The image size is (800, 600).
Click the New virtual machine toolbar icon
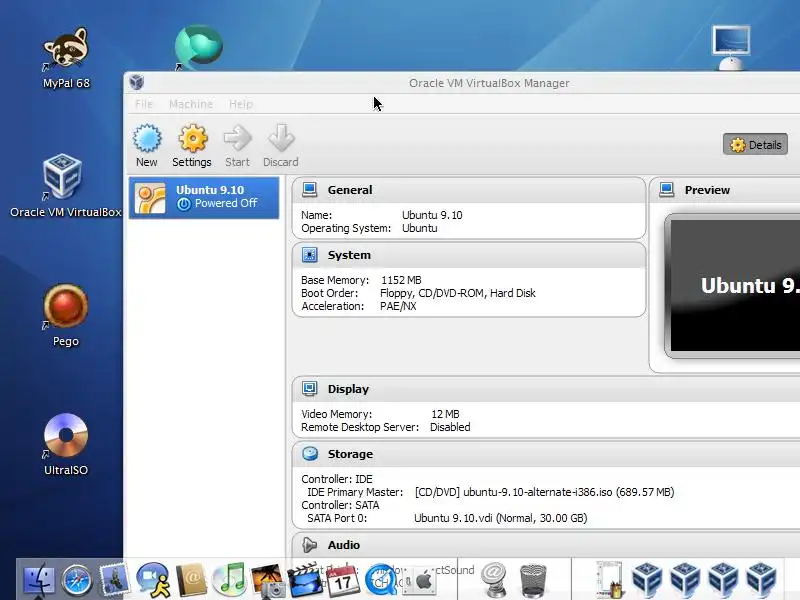[x=147, y=138]
